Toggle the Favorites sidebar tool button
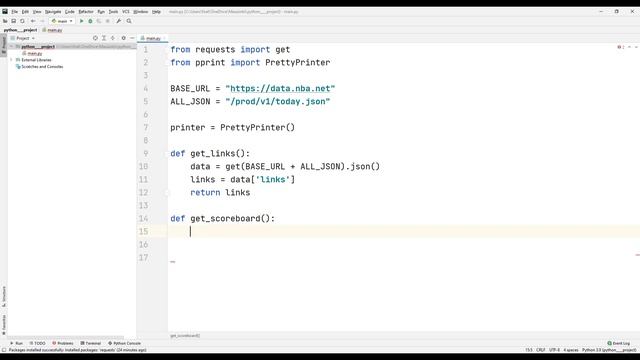 (x=4, y=325)
